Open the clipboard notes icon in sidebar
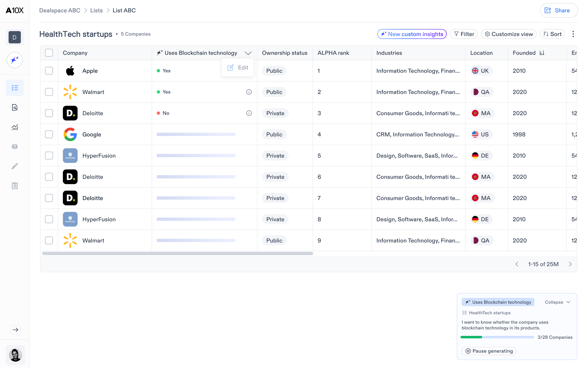 (x=15, y=186)
